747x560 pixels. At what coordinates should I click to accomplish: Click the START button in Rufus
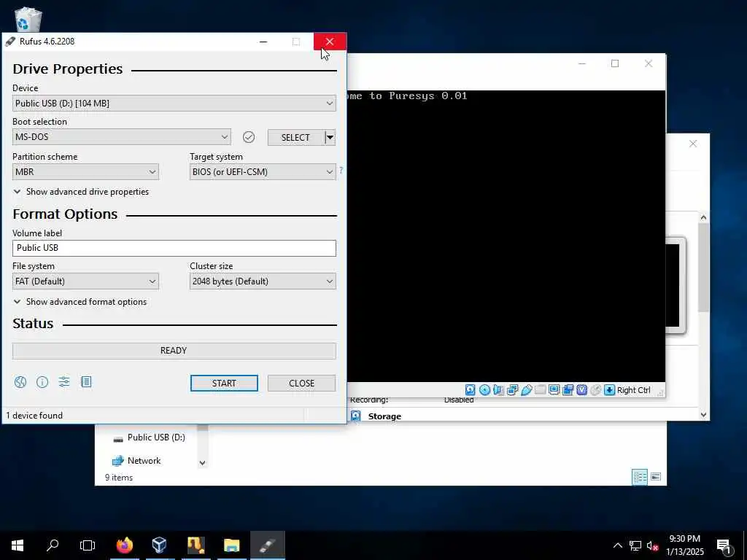[224, 384]
